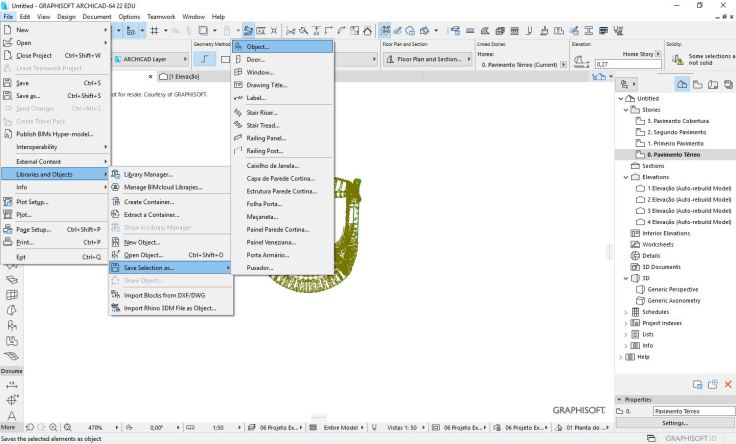Image resolution: width=736 pixels, height=444 pixels.
Task: Expand the Schedules tree node
Action: (626, 312)
